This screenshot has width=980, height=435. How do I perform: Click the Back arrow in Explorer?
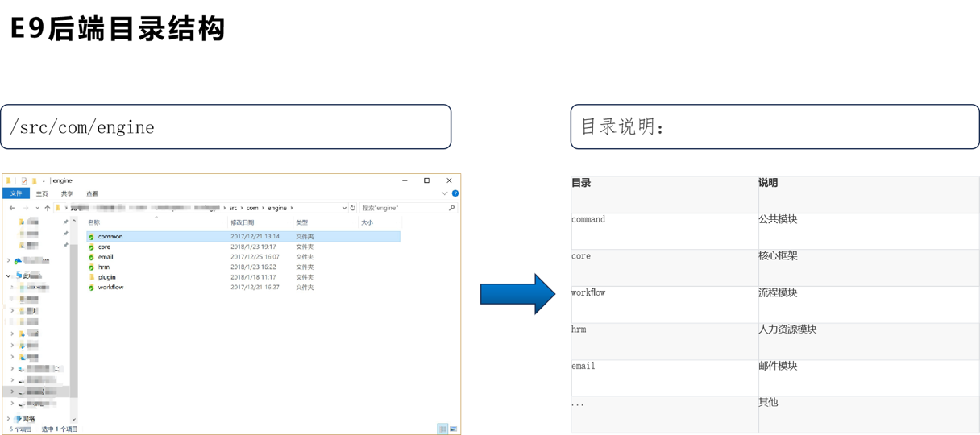[x=11, y=208]
